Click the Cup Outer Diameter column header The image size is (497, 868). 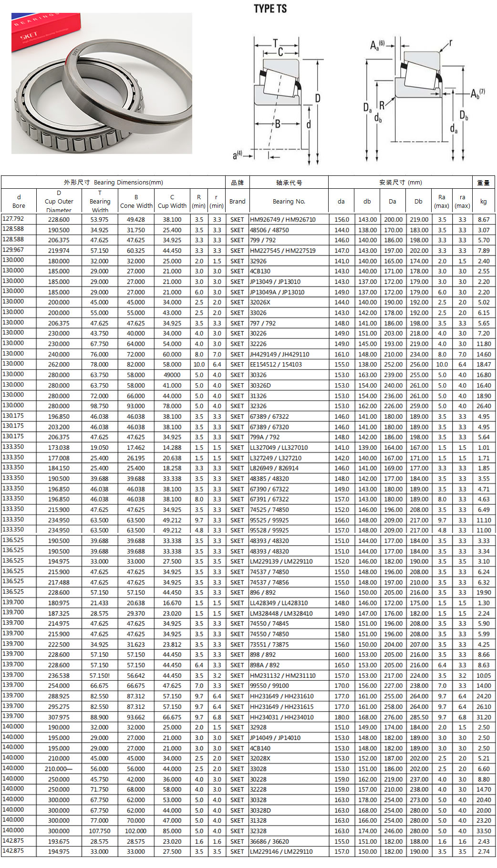tap(59, 202)
